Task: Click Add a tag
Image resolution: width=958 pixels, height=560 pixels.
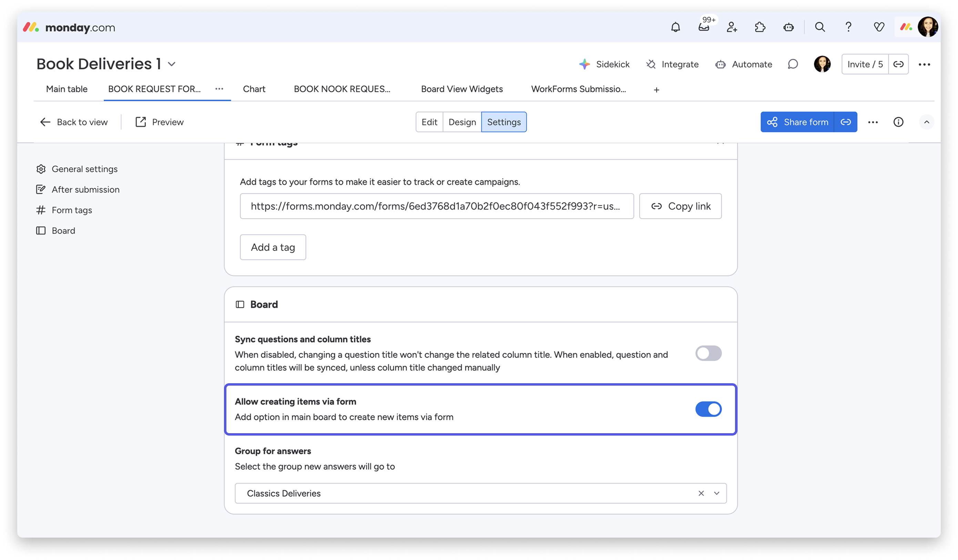Action: [273, 247]
